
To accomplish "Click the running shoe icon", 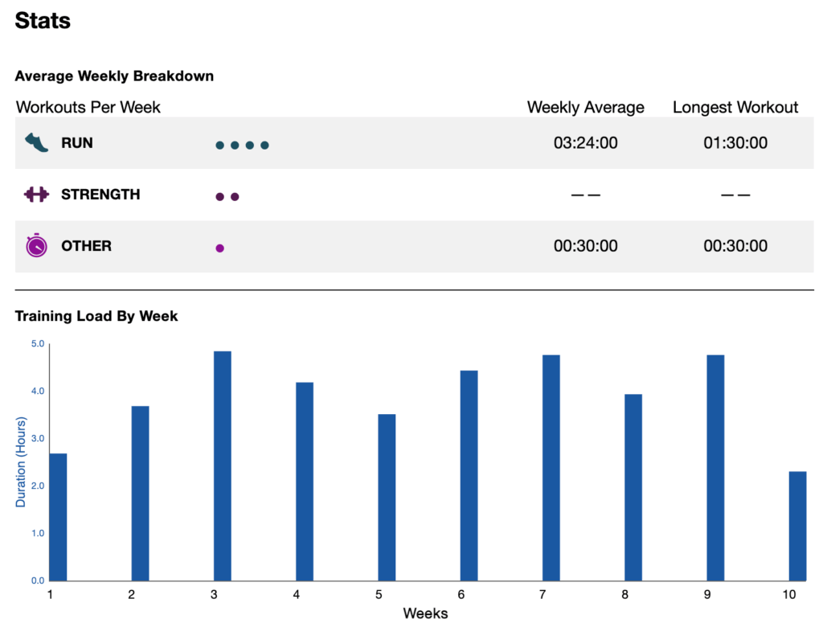I will pyautogui.click(x=37, y=143).
